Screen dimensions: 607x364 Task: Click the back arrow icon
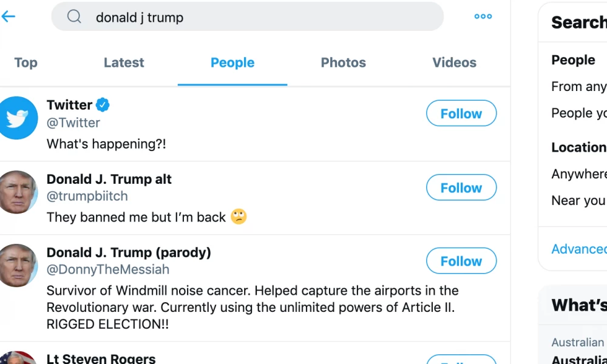[x=8, y=16]
